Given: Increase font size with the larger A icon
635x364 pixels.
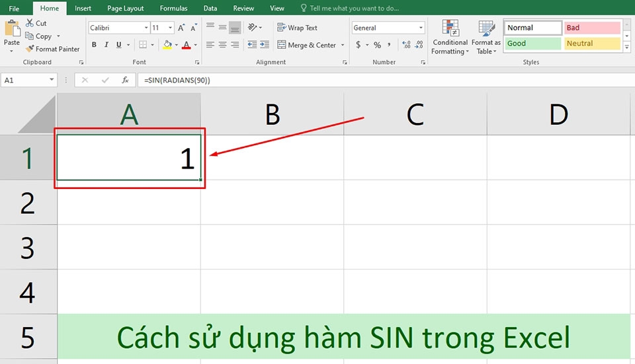Looking at the screenshot, I should [181, 28].
